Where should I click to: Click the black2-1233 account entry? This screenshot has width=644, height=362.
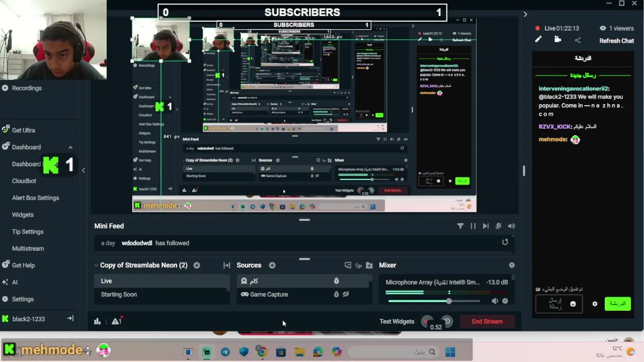(x=29, y=319)
